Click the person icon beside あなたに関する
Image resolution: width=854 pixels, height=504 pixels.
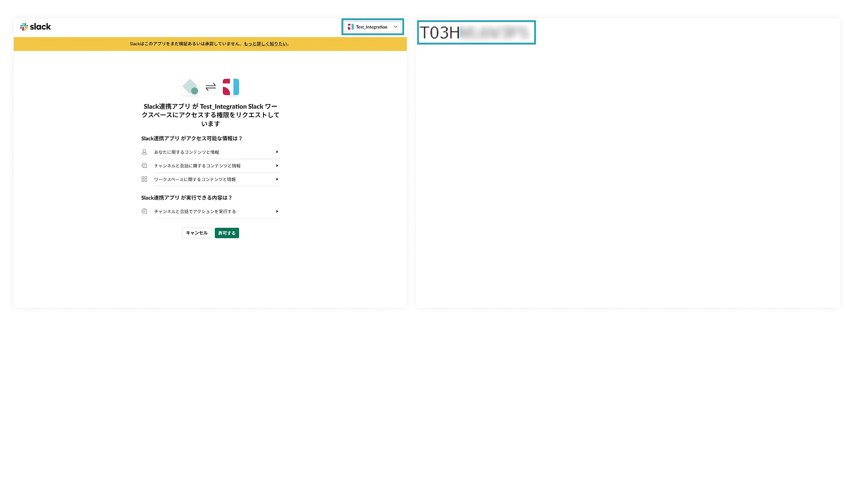(144, 152)
